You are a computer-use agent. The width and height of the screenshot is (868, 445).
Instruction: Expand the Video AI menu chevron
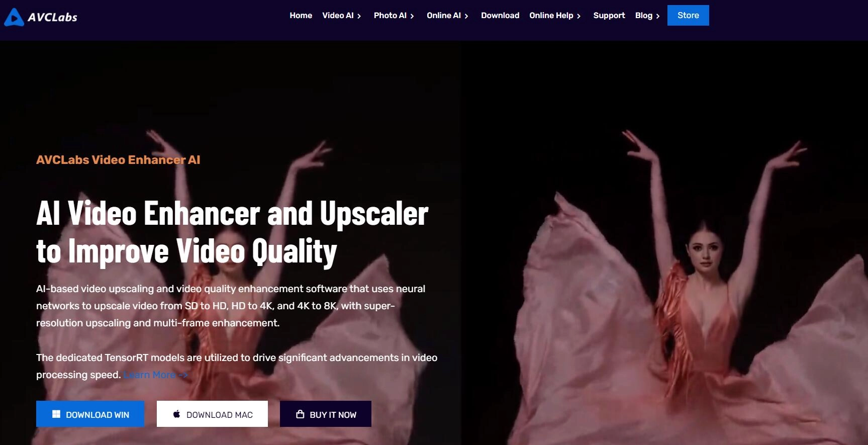pos(359,16)
